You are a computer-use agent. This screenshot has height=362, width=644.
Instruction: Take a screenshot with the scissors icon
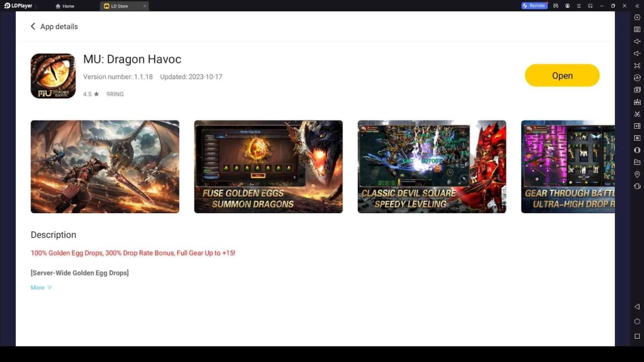coord(637,114)
